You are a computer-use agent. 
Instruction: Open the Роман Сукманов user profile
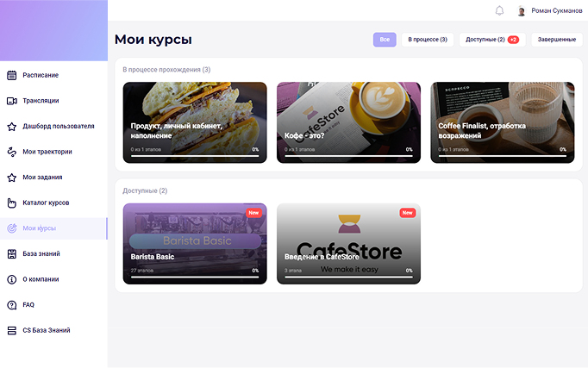tap(549, 10)
